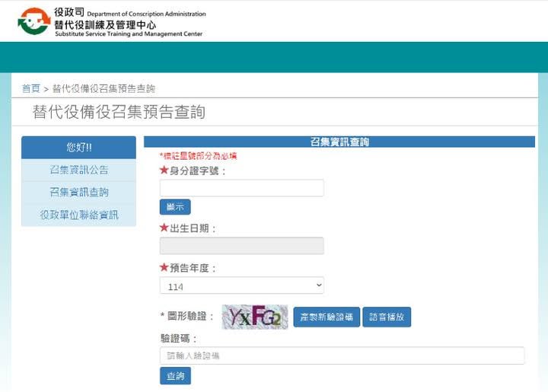Click the 役政司 logo icon
This screenshot has height=392, width=548.
pyautogui.click(x=33, y=21)
